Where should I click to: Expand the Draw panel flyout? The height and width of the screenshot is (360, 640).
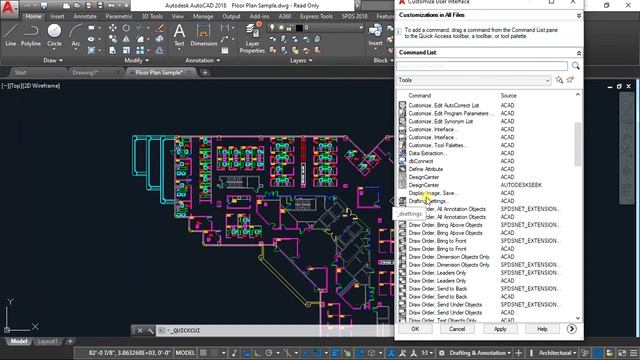[53, 60]
